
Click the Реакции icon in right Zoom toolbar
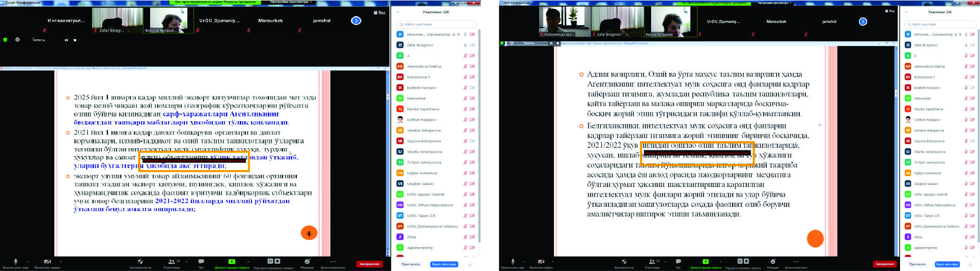coord(773,262)
